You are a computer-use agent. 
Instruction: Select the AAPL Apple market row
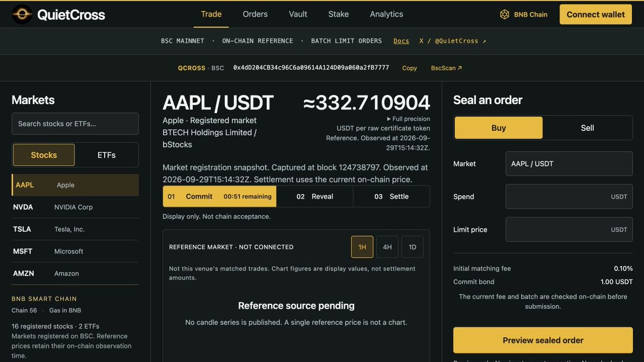click(x=75, y=185)
